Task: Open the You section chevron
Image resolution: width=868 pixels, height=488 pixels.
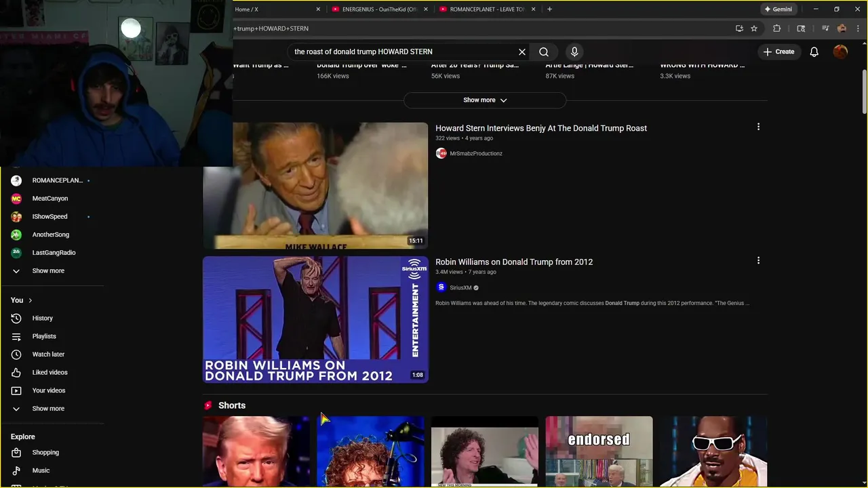Action: [x=30, y=300]
